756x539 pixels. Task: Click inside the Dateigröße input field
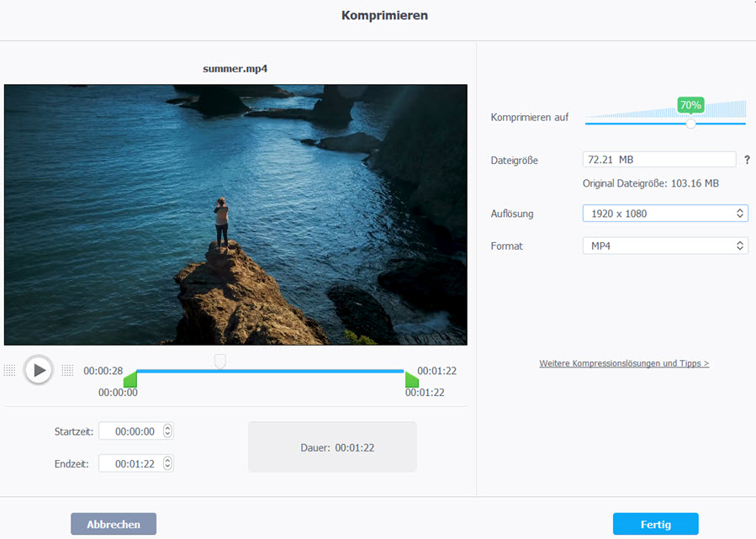tap(658, 160)
